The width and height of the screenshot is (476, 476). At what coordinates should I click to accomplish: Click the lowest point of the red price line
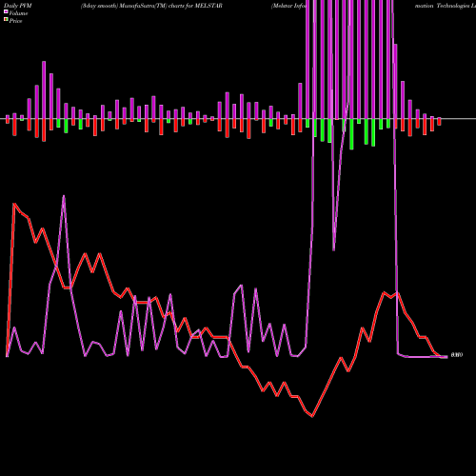(312, 416)
